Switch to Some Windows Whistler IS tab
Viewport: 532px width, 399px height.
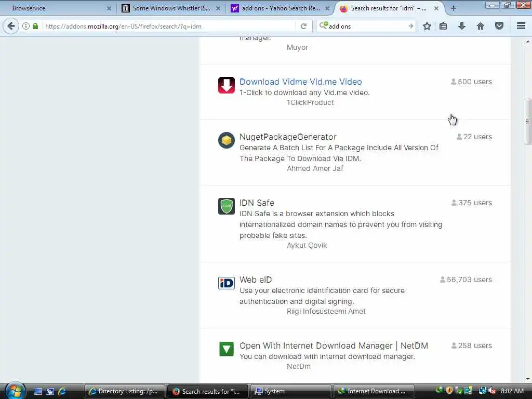171,8
